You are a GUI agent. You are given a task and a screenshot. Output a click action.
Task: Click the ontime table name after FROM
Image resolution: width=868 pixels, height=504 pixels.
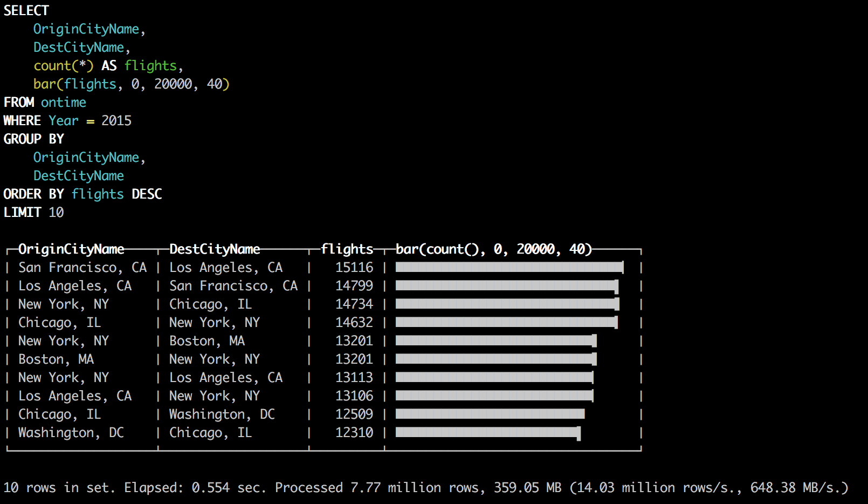tap(63, 103)
